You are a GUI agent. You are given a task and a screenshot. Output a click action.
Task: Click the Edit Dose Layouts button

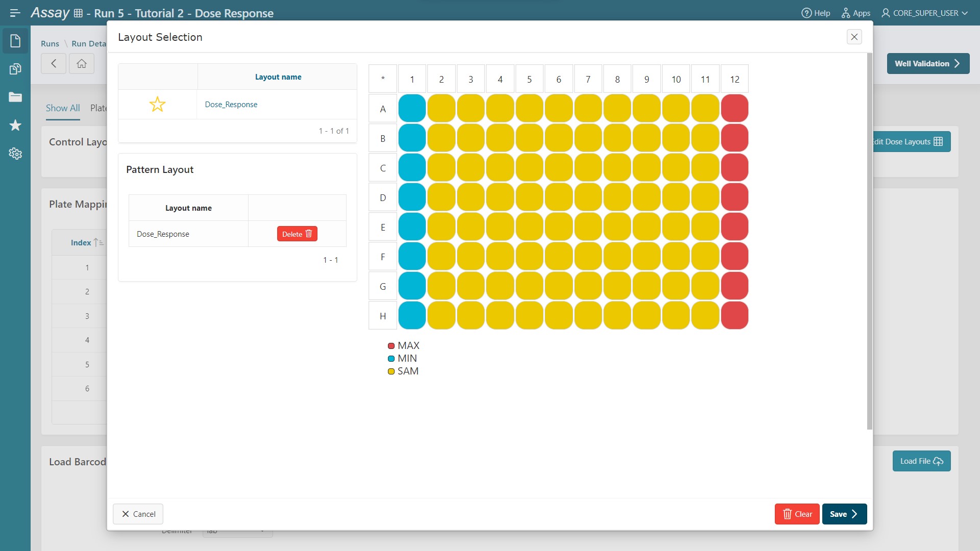click(911, 141)
